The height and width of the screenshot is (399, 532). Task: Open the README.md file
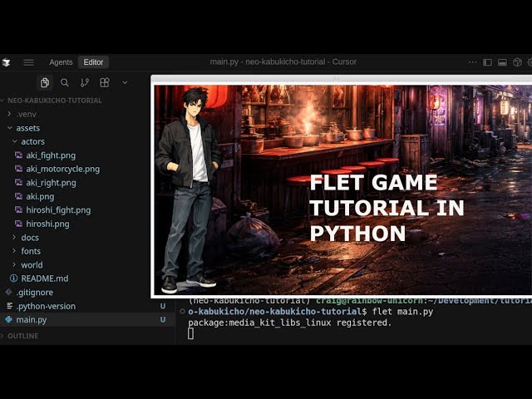pyautogui.click(x=45, y=278)
